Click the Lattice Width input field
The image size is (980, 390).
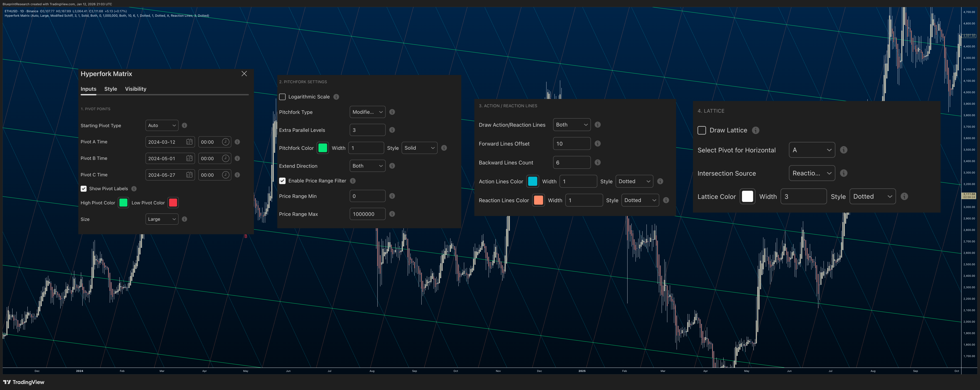(x=803, y=197)
